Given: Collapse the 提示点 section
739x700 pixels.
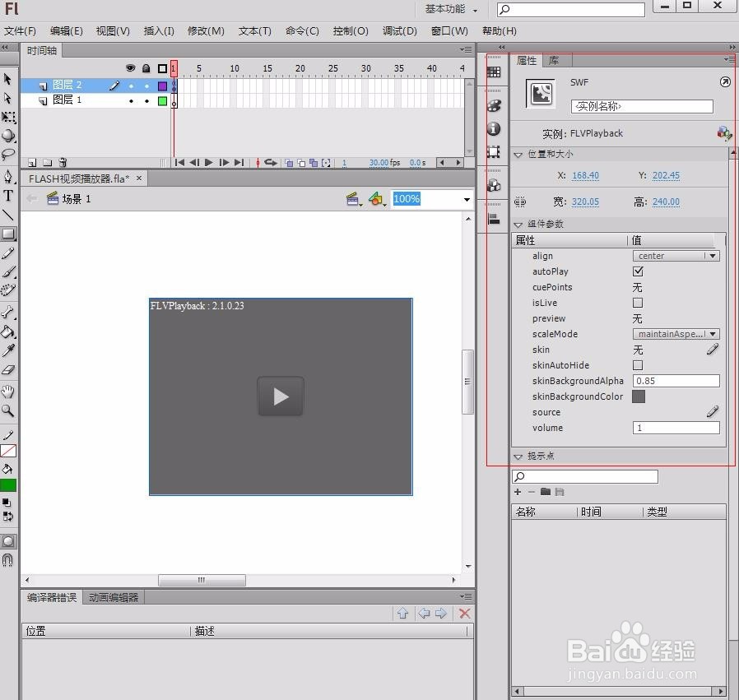Looking at the screenshot, I should click(518, 457).
